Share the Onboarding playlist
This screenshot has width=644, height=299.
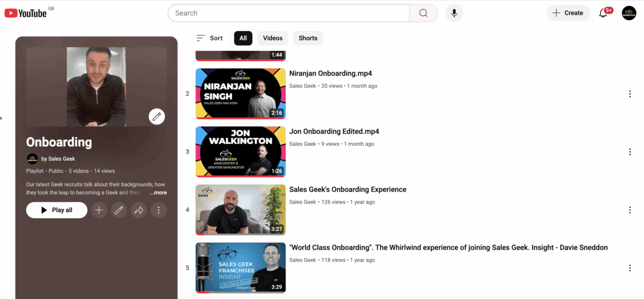coord(138,210)
